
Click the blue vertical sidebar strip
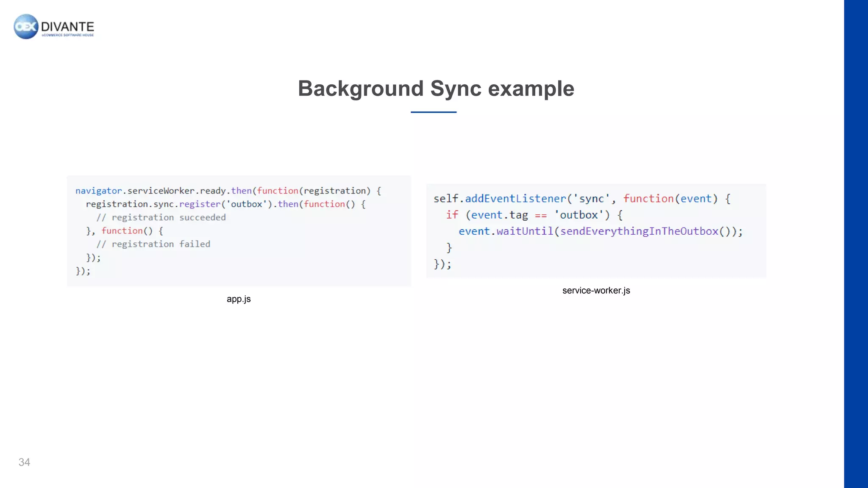point(856,244)
